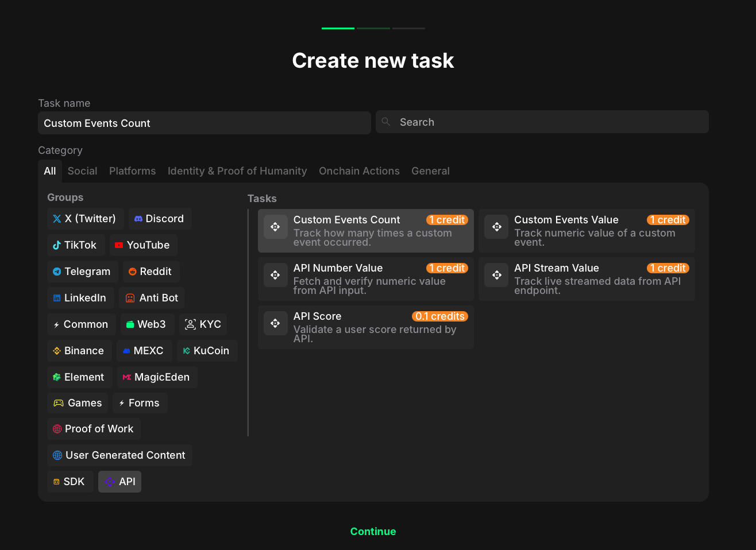Choose the Binance group
Screen dimensions: 756x550
point(79,351)
